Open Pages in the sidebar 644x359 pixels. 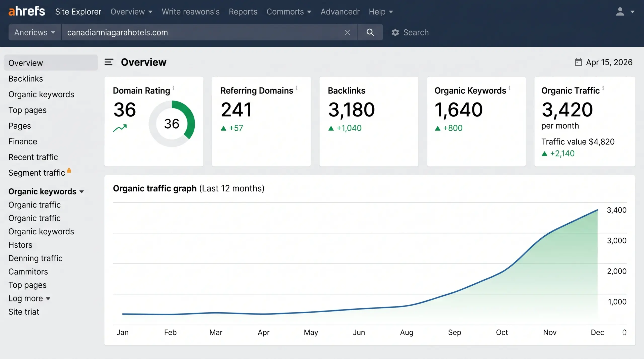(x=20, y=126)
